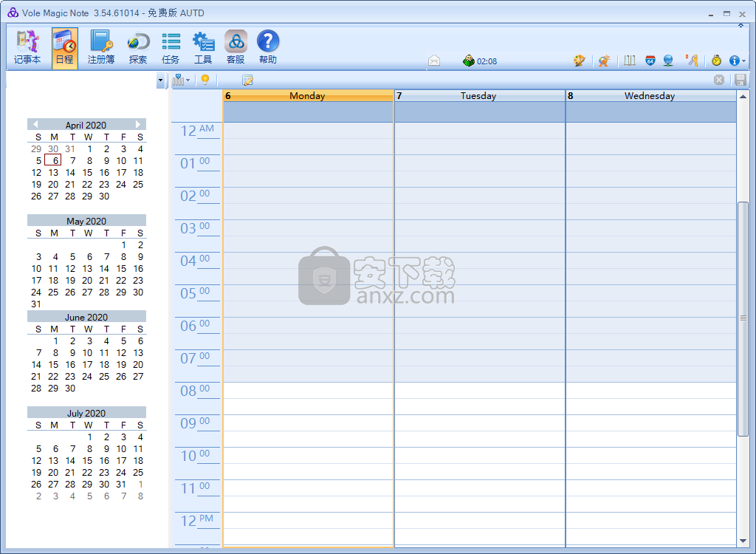
Task: Click the July 2020 month header
Action: pyautogui.click(x=86, y=413)
